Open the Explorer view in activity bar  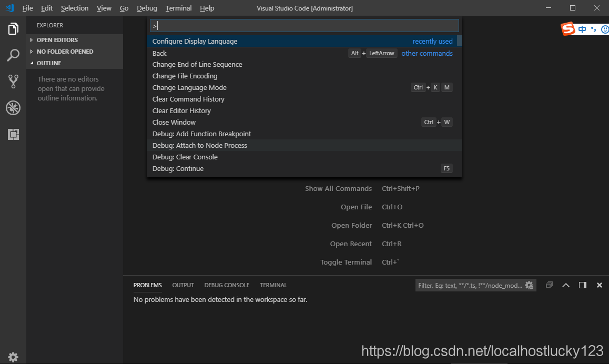point(13,29)
